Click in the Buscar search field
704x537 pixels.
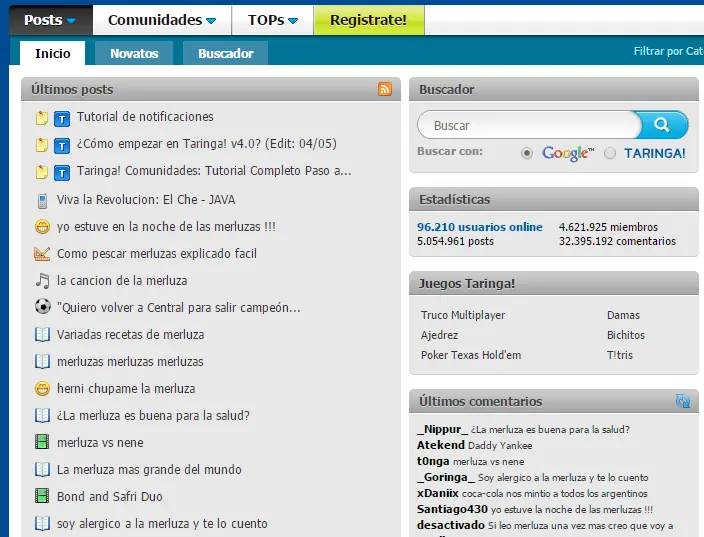tap(530, 125)
